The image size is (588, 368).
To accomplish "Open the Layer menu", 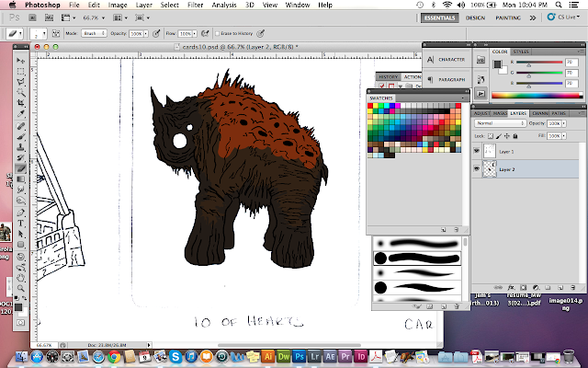I will click(143, 5).
